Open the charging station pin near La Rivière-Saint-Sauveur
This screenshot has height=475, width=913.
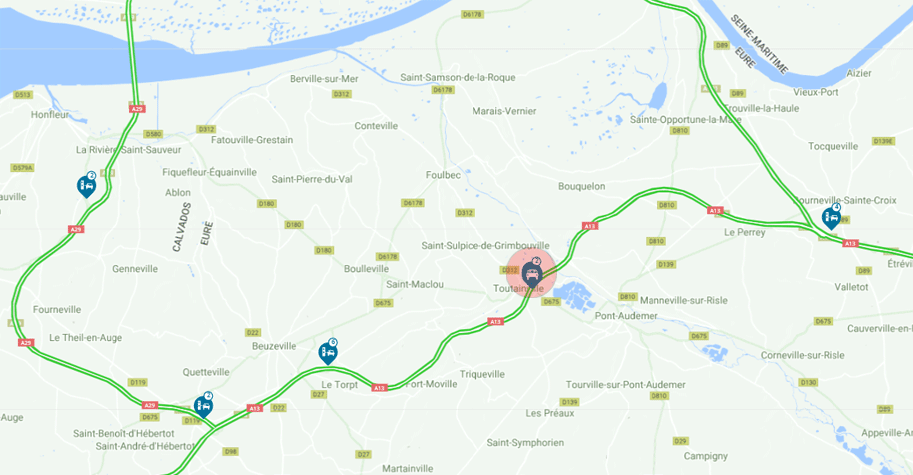click(87, 185)
